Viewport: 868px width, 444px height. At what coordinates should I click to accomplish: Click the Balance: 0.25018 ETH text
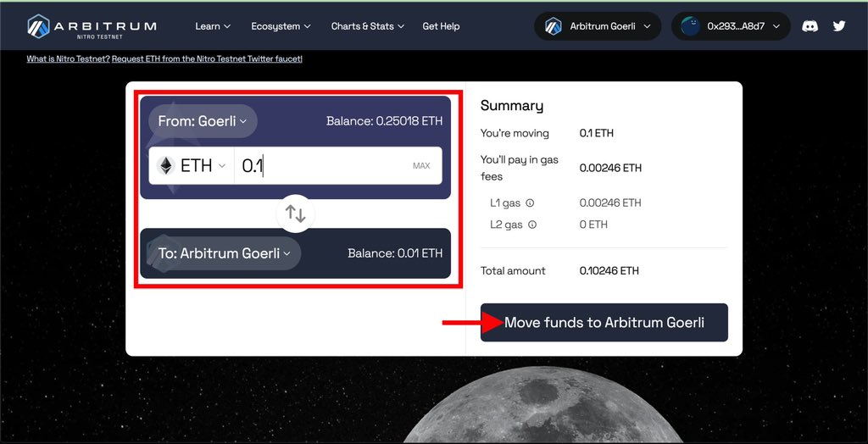pyautogui.click(x=384, y=121)
